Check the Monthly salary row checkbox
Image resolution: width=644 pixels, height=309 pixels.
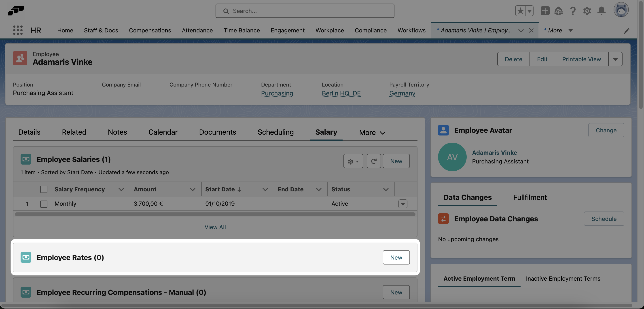click(44, 203)
